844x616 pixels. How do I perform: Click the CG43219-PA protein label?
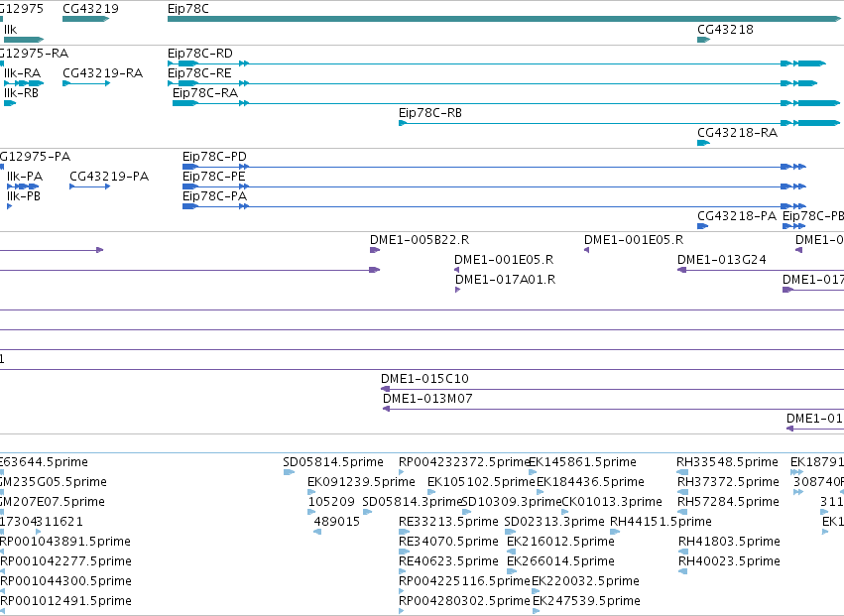109,177
